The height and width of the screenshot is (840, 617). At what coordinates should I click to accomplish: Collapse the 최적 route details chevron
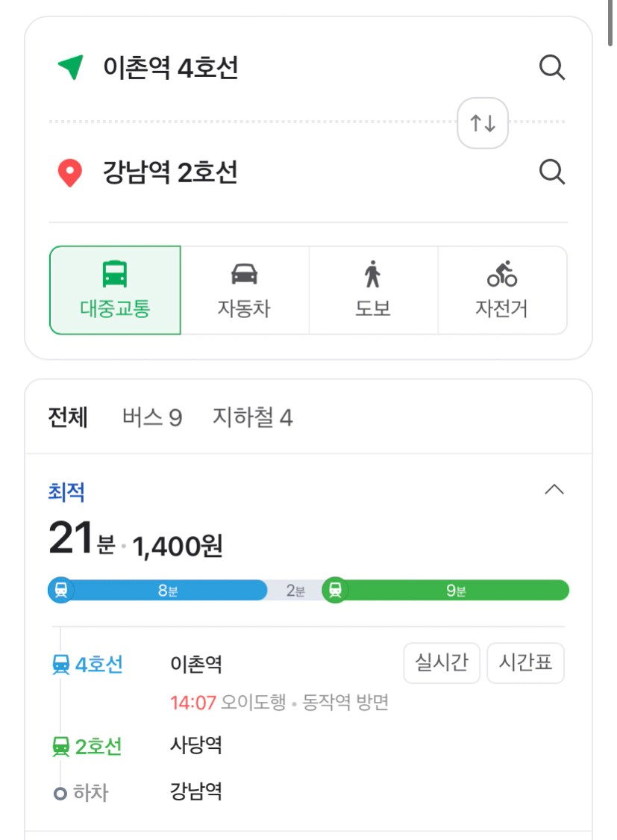pyautogui.click(x=554, y=490)
